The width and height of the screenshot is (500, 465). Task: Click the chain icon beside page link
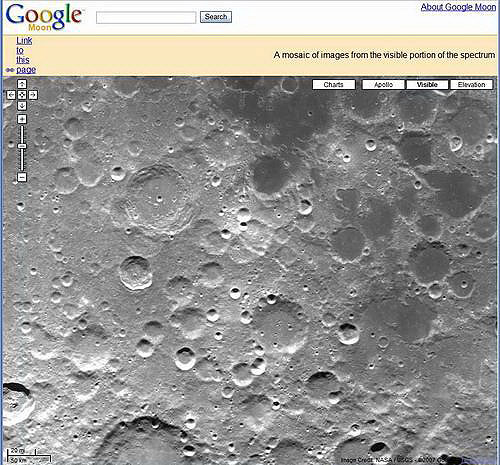(10, 70)
